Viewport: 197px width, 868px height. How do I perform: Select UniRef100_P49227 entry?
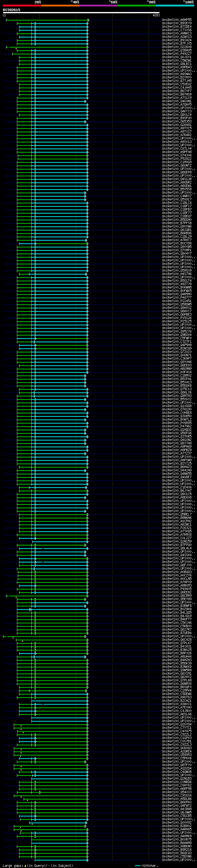click(x=177, y=54)
